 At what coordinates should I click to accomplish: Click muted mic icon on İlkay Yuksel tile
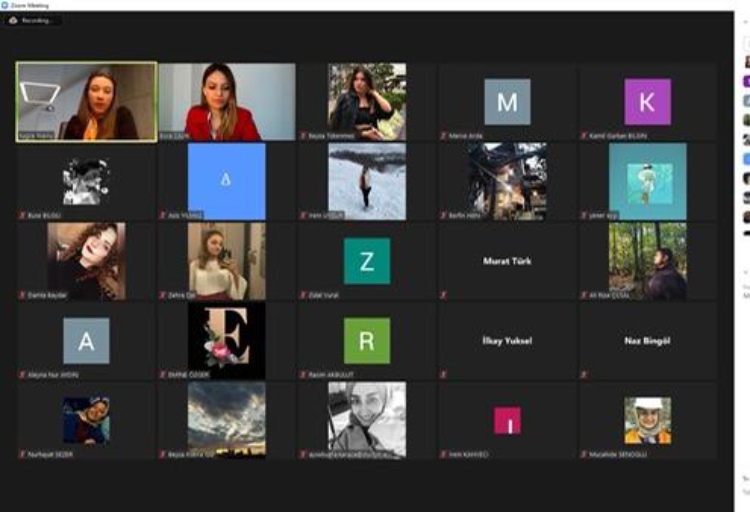click(x=443, y=375)
